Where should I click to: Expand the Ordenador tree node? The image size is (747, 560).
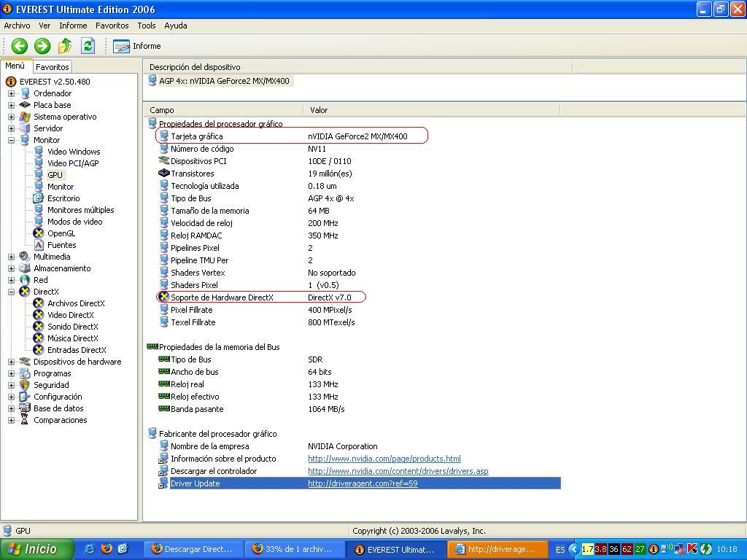(x=11, y=93)
